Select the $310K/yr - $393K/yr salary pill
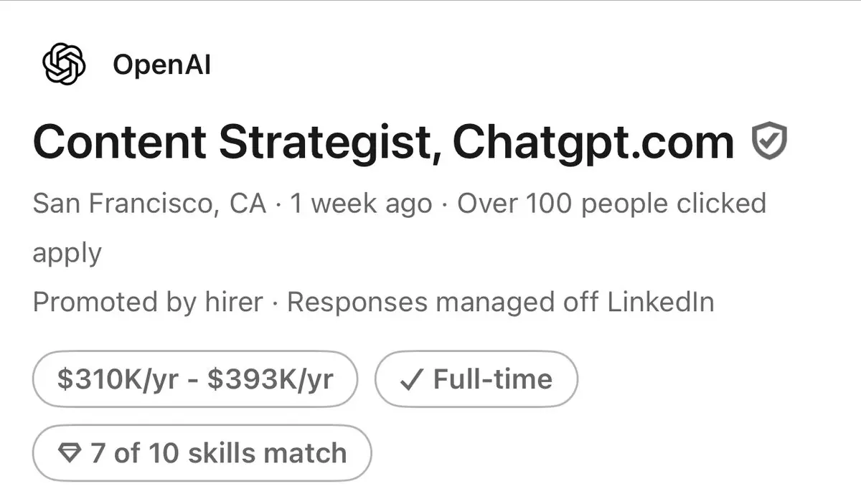Viewport: 861px width, 504px height. pos(194,379)
